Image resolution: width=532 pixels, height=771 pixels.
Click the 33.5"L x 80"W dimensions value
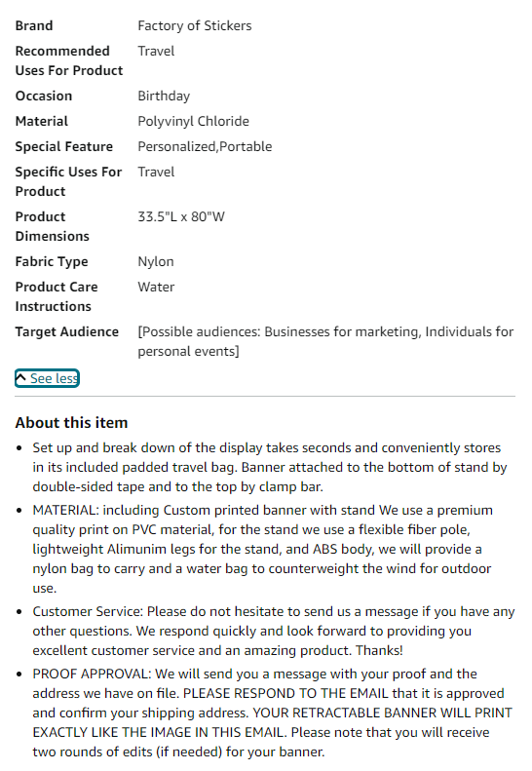click(x=181, y=216)
